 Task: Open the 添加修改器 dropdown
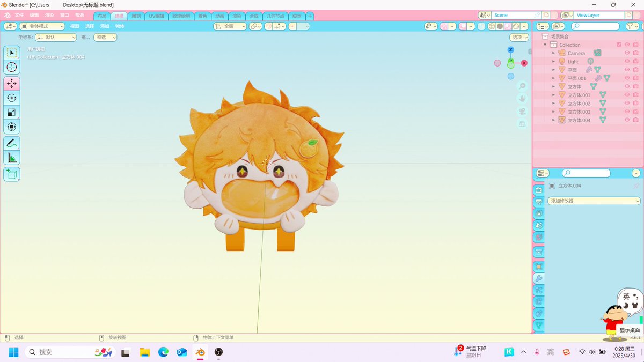tap(594, 201)
